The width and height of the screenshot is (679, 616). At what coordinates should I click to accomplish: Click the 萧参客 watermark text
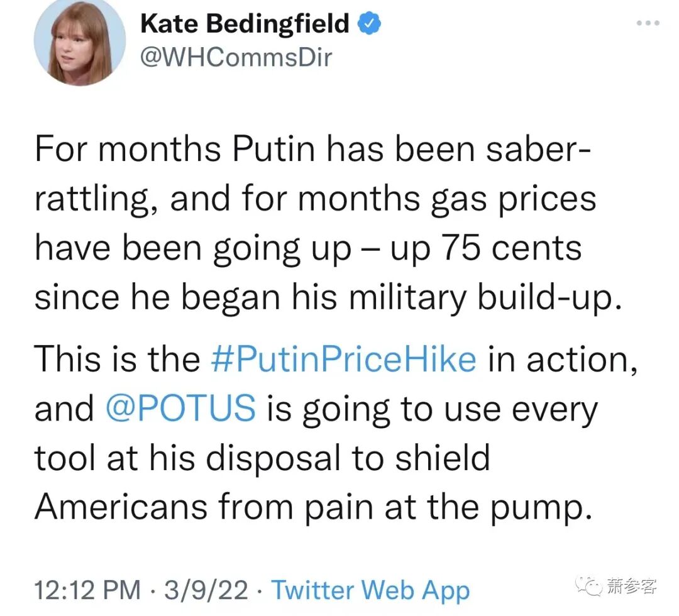pyautogui.click(x=631, y=586)
